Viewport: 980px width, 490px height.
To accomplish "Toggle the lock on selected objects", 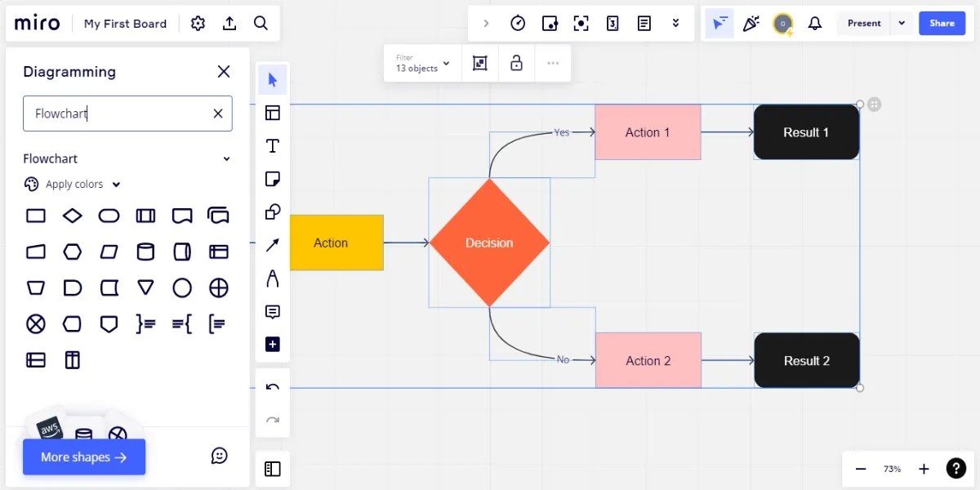I will tap(516, 63).
